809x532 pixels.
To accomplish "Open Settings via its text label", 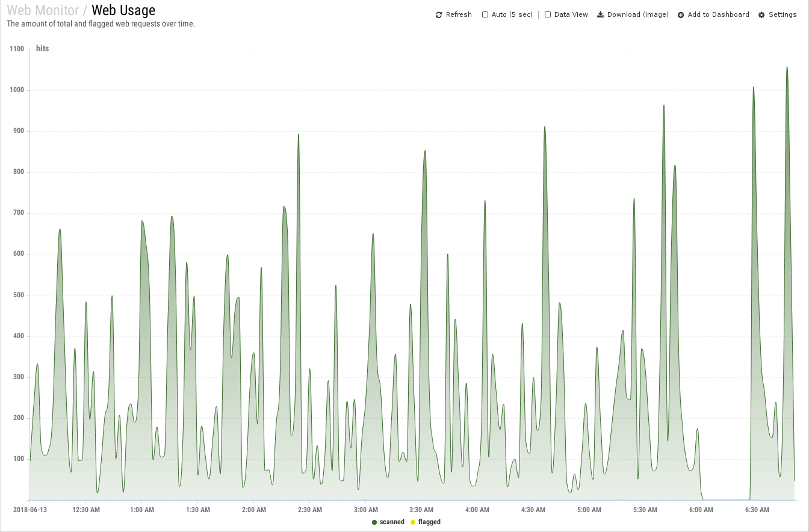I will click(783, 14).
